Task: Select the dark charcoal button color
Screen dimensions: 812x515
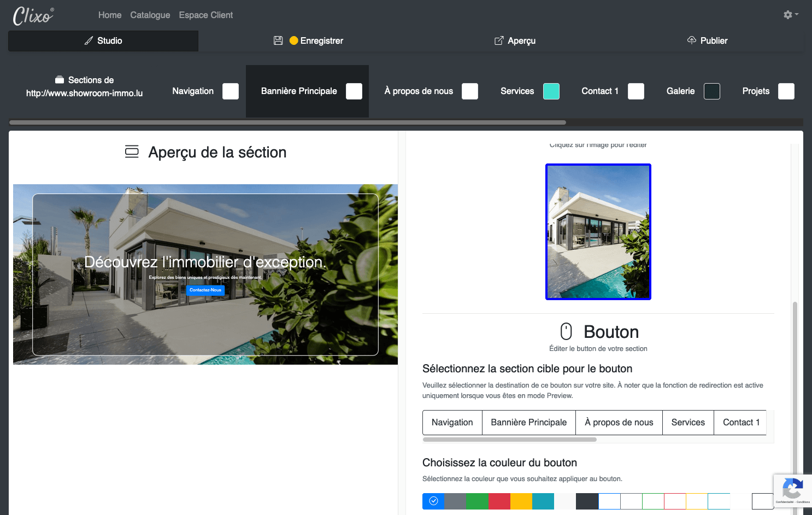Action: tap(587, 501)
